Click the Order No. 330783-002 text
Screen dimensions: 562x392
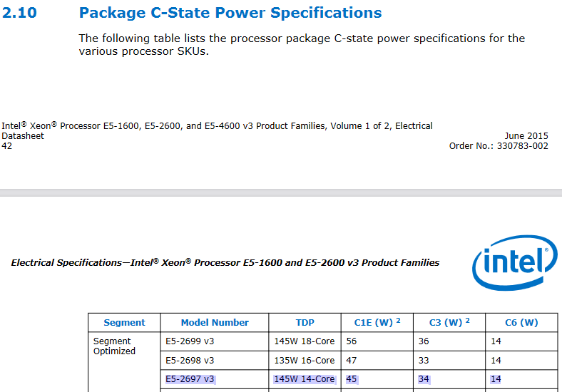499,146
